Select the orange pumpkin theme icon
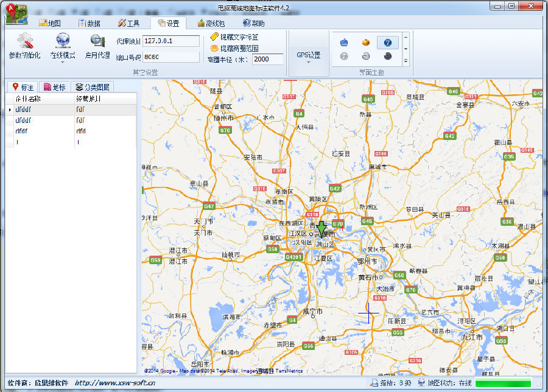 (366, 43)
